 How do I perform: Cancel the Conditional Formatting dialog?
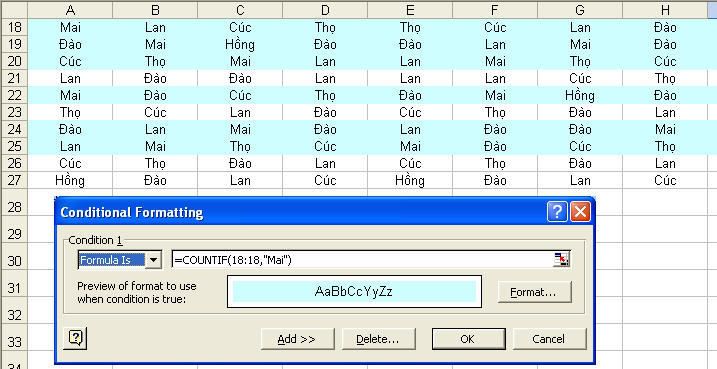(x=549, y=339)
